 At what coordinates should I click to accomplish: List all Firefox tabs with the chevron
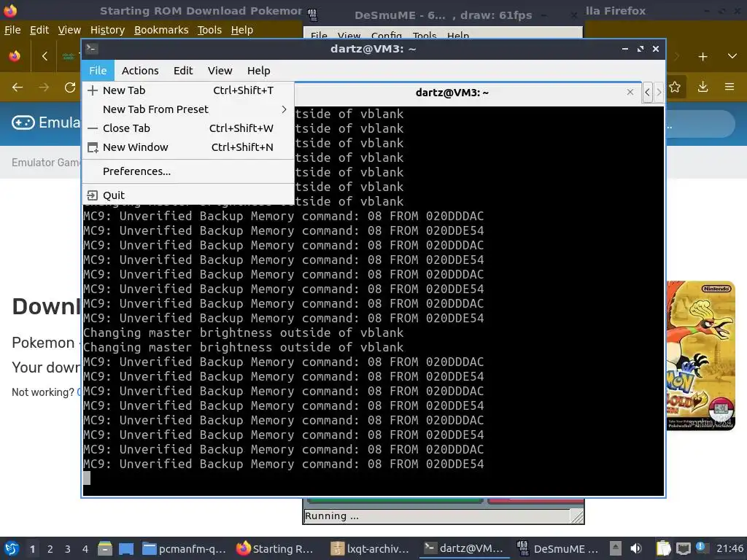tap(732, 57)
